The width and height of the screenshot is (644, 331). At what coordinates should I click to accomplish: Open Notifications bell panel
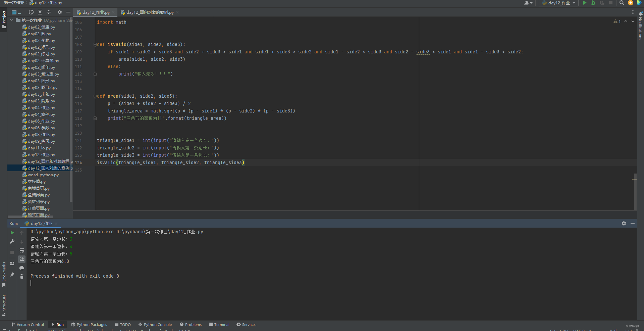pos(640,25)
